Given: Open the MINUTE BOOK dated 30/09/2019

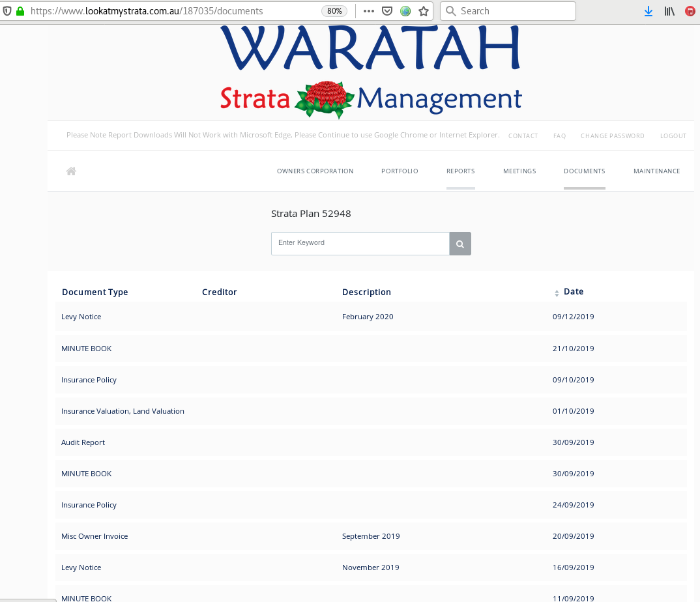Looking at the screenshot, I should click(x=371, y=474).
